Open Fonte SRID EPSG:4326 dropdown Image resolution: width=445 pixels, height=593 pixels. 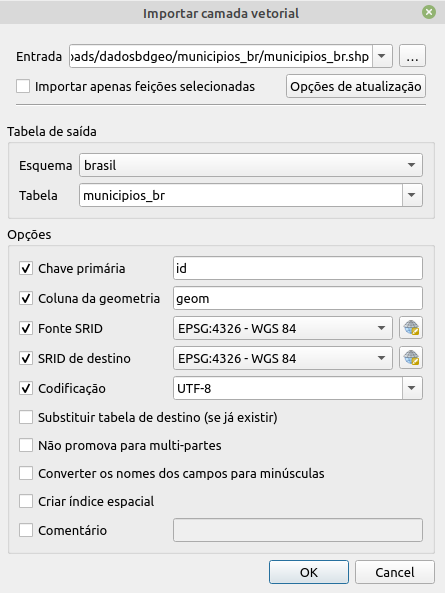(x=283, y=328)
